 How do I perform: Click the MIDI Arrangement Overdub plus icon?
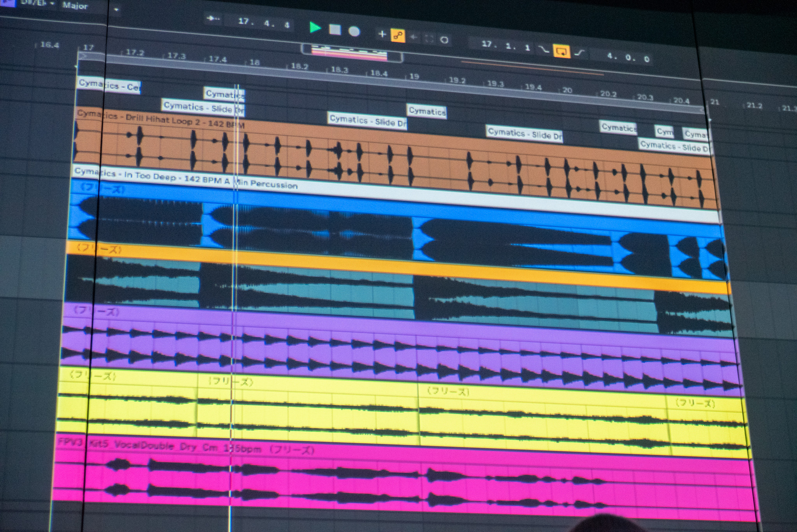coord(382,34)
